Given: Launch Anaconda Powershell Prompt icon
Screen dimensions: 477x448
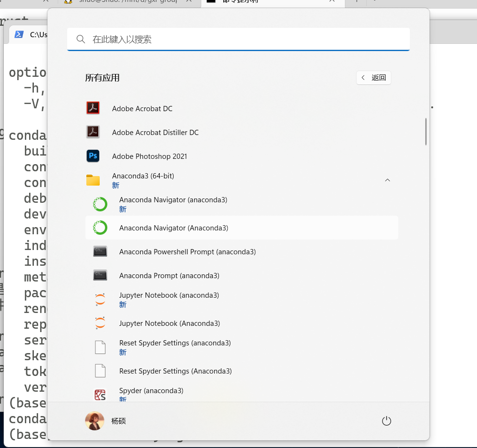Looking at the screenshot, I should coord(100,251).
